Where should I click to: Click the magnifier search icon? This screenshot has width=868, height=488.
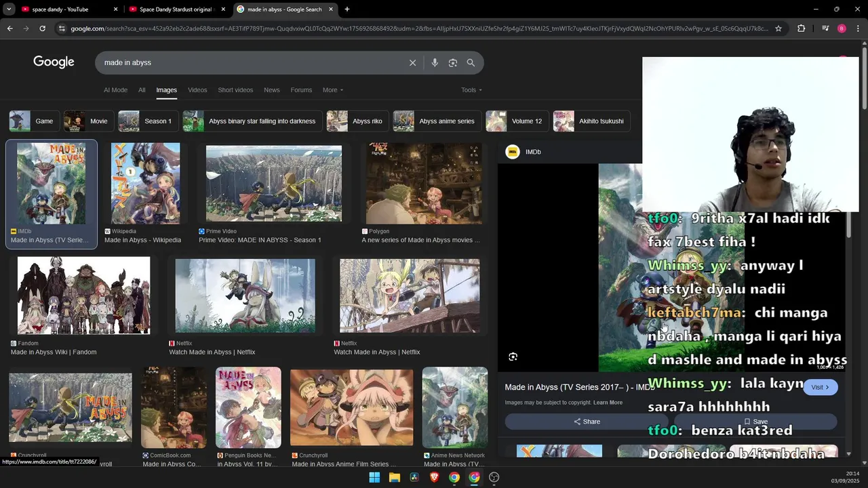pyautogui.click(x=471, y=62)
